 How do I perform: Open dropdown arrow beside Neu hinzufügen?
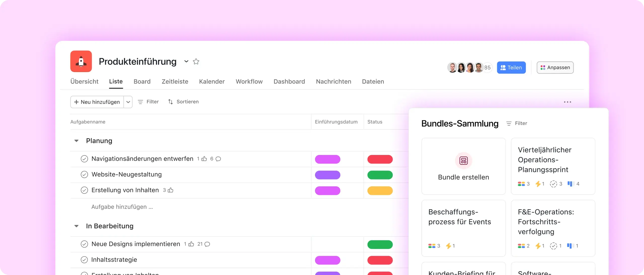point(128,102)
